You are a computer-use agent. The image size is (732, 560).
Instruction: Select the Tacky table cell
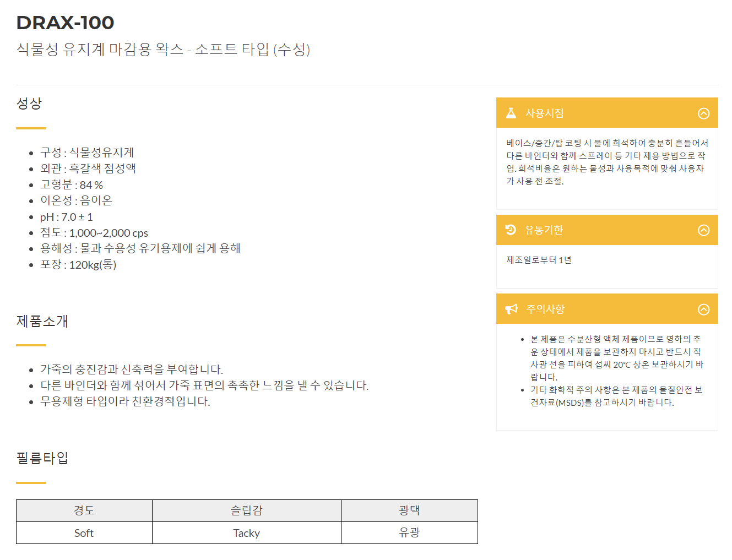[x=247, y=532]
